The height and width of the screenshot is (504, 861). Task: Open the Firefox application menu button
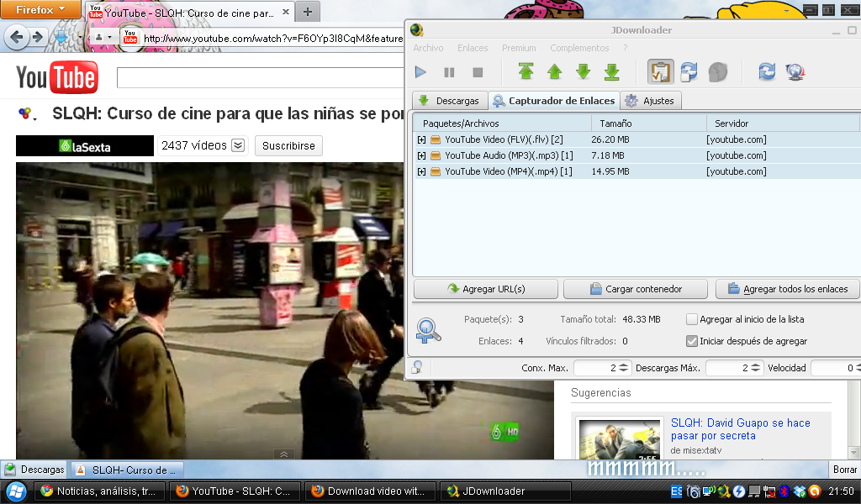pos(40,9)
